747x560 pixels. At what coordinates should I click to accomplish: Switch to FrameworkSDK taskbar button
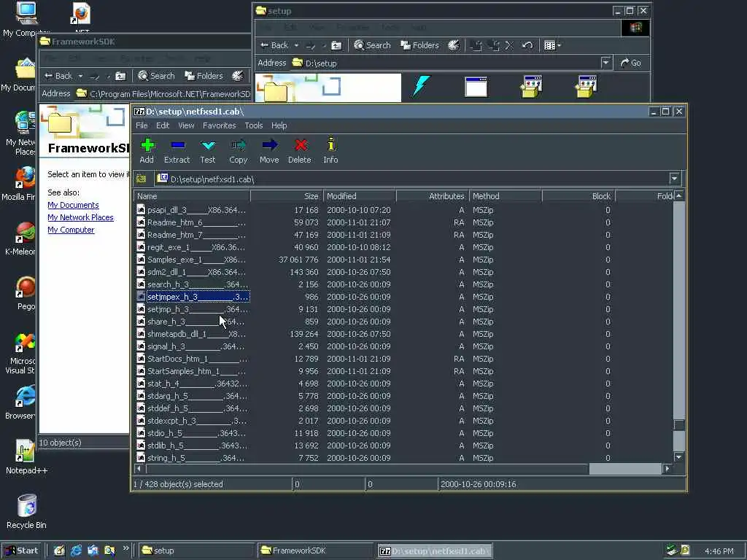pos(314,551)
